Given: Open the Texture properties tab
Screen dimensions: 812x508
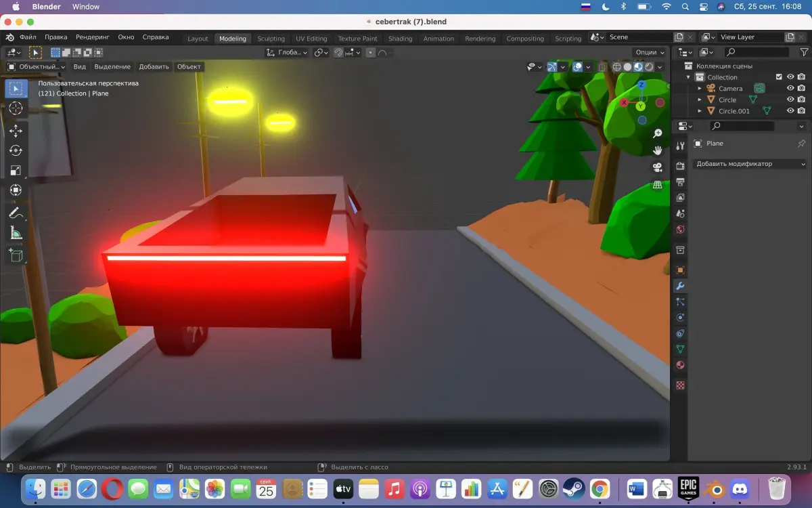Looking at the screenshot, I should tap(680, 385).
